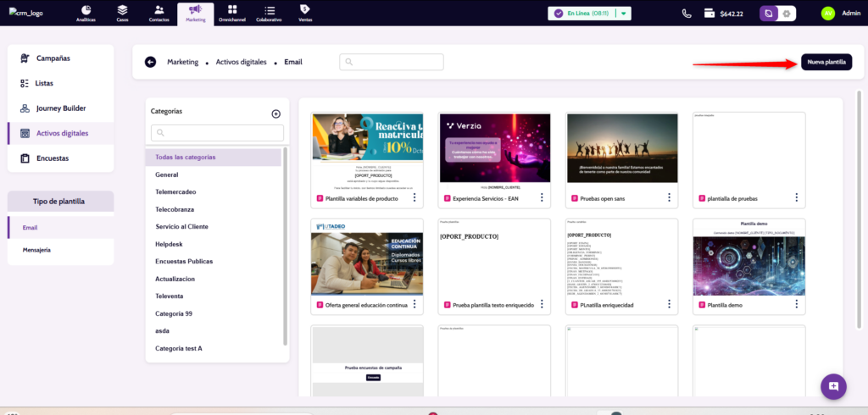Switch the toggle to the gear option
Image resolution: width=868 pixels, height=415 pixels.
tap(787, 14)
